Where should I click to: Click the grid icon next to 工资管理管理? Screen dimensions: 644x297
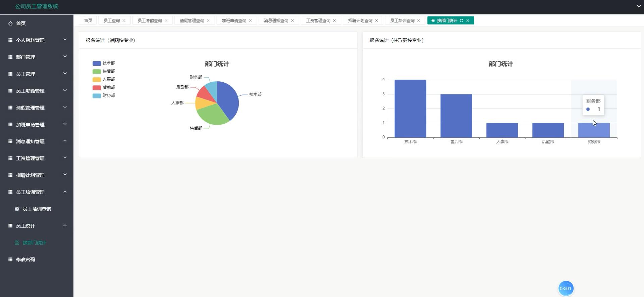coord(10,158)
